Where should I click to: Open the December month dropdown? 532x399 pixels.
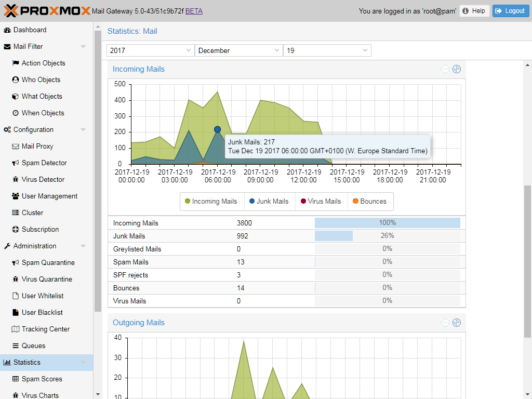pyautogui.click(x=238, y=50)
